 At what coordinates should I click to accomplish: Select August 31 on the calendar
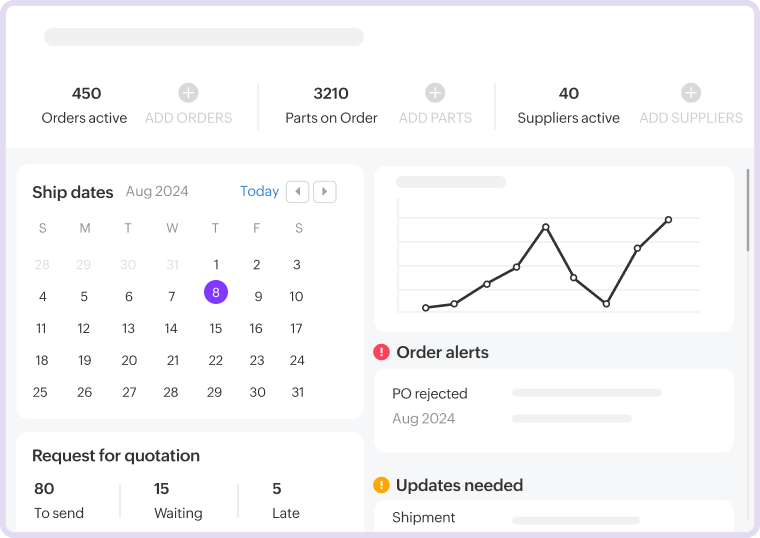[297, 392]
